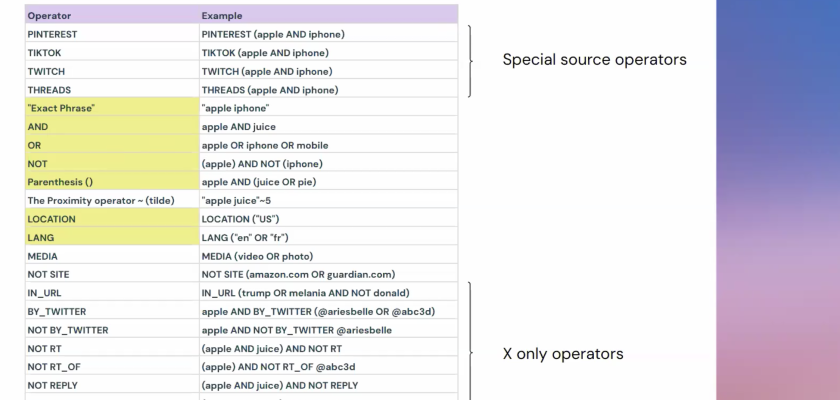
Task: Click the "Special source operators" label
Action: click(x=593, y=60)
